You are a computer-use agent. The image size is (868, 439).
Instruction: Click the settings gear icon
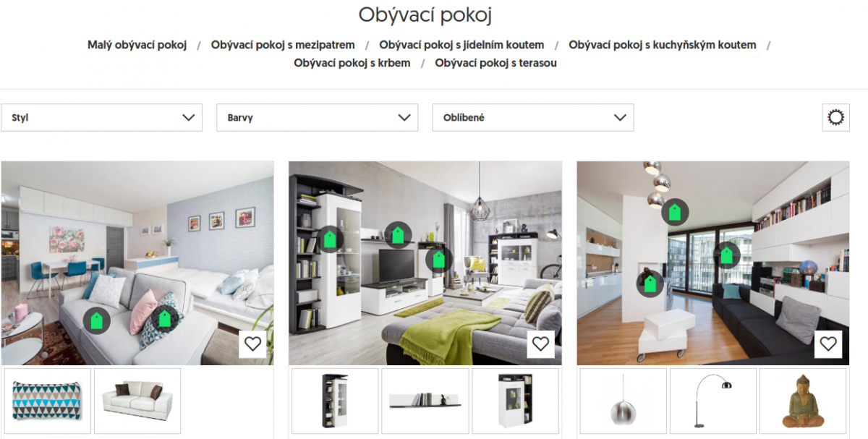[835, 117]
